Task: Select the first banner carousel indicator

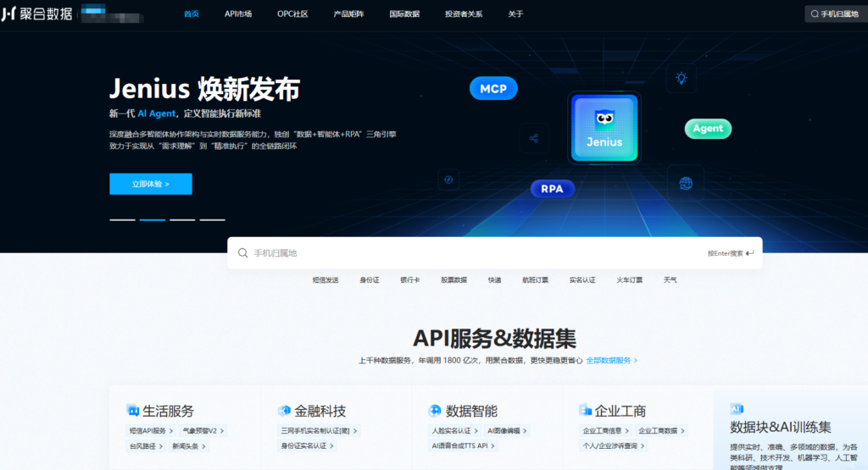Action: click(122, 220)
